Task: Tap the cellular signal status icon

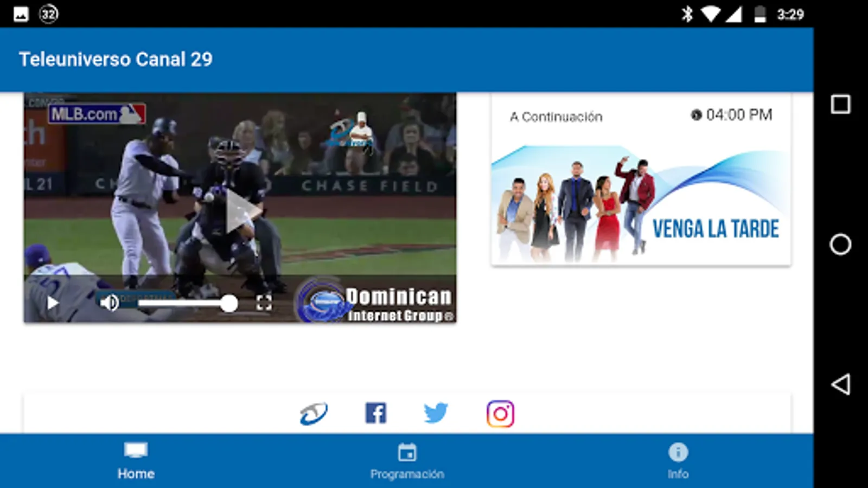Action: (x=733, y=14)
